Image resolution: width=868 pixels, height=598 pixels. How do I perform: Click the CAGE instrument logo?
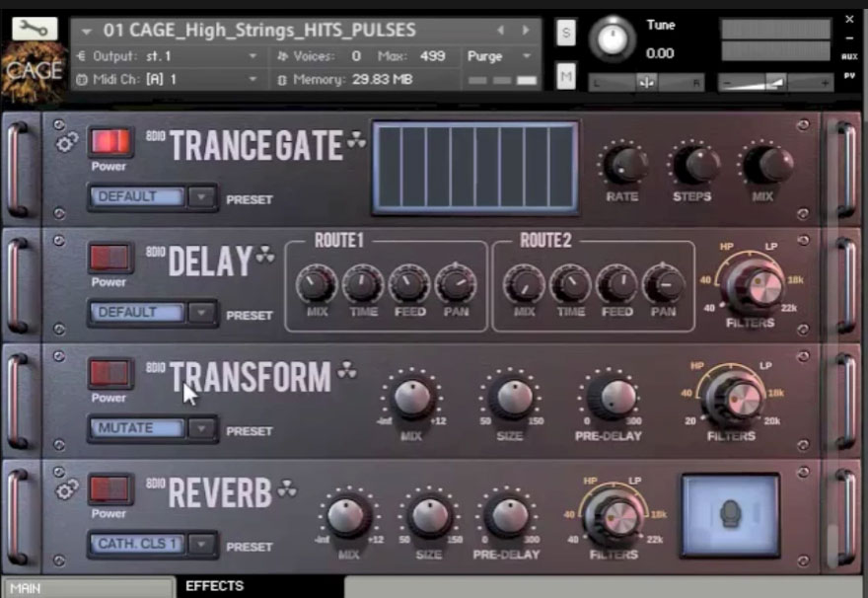click(34, 73)
